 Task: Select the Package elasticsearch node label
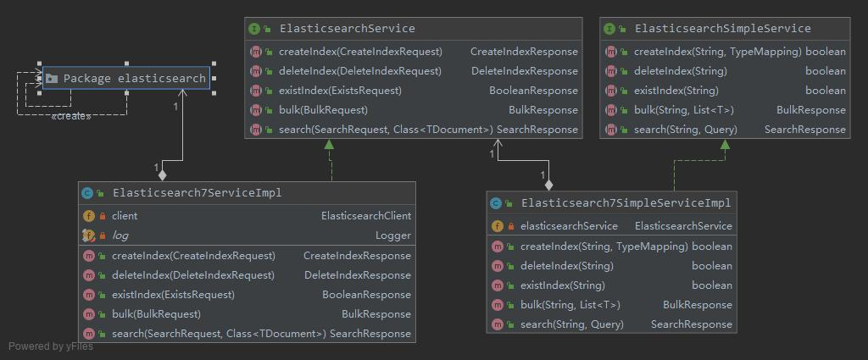click(135, 79)
